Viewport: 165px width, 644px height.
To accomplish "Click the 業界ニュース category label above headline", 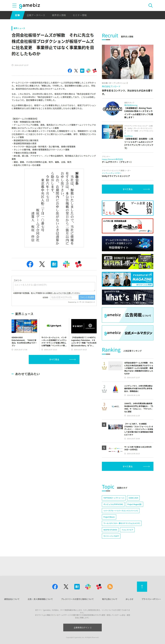I will click(x=19, y=28).
